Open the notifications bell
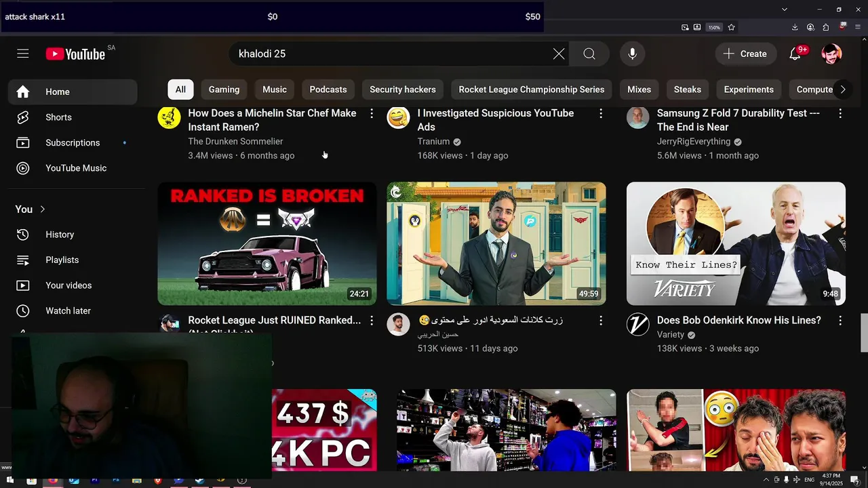The height and width of the screenshot is (488, 868). coord(795,54)
